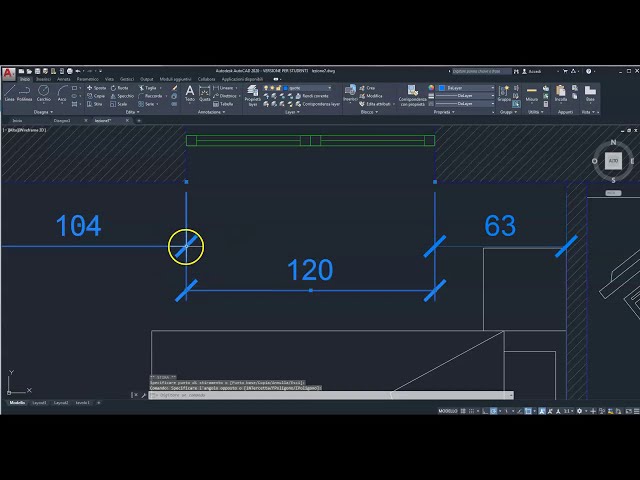
Task: Select the Polilinea tool
Action: [25, 93]
